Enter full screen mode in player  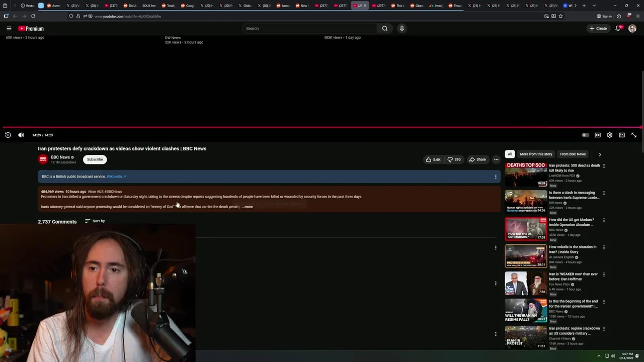point(634,135)
